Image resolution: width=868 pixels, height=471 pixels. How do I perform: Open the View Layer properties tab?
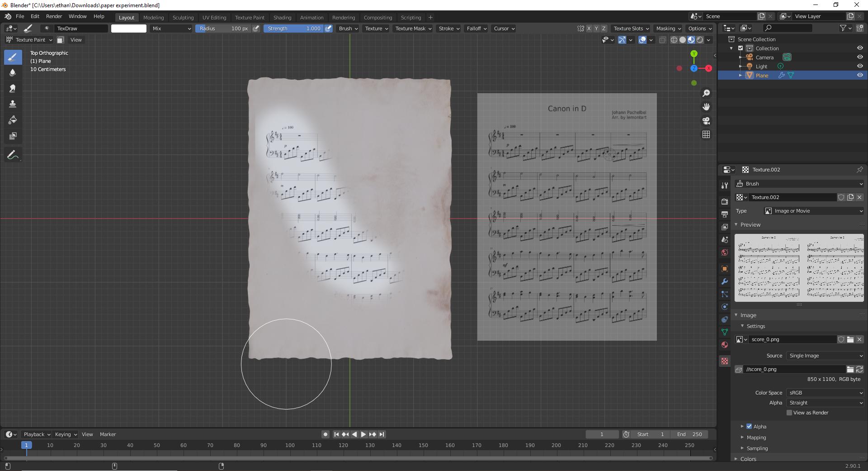click(725, 227)
